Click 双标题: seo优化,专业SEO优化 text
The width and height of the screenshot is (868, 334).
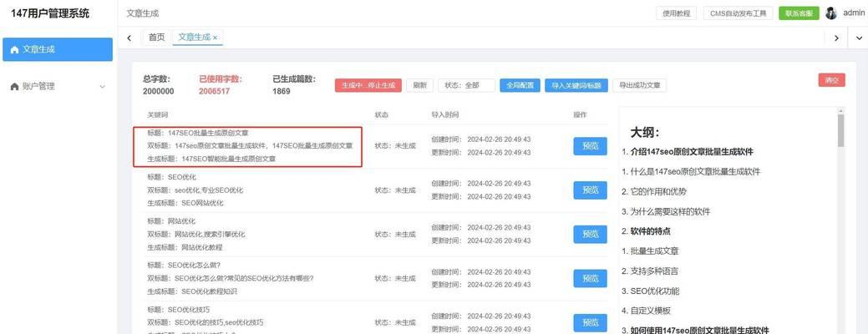[195, 190]
